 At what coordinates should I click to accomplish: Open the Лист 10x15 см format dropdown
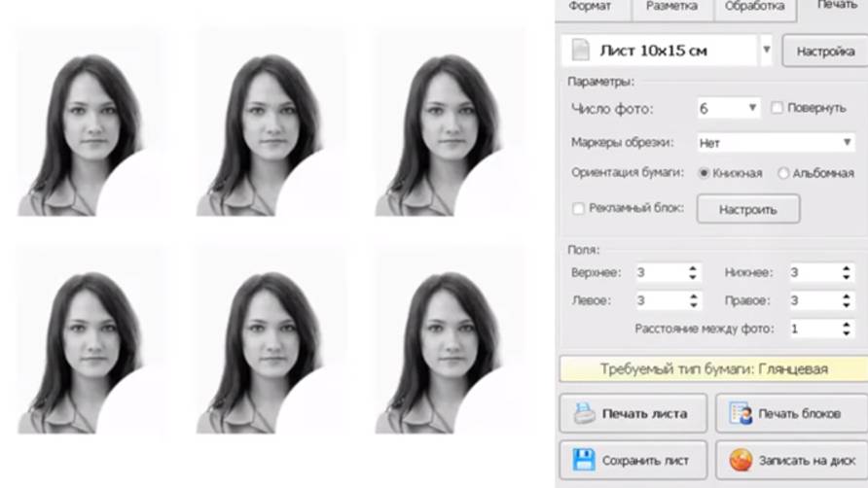point(766,50)
